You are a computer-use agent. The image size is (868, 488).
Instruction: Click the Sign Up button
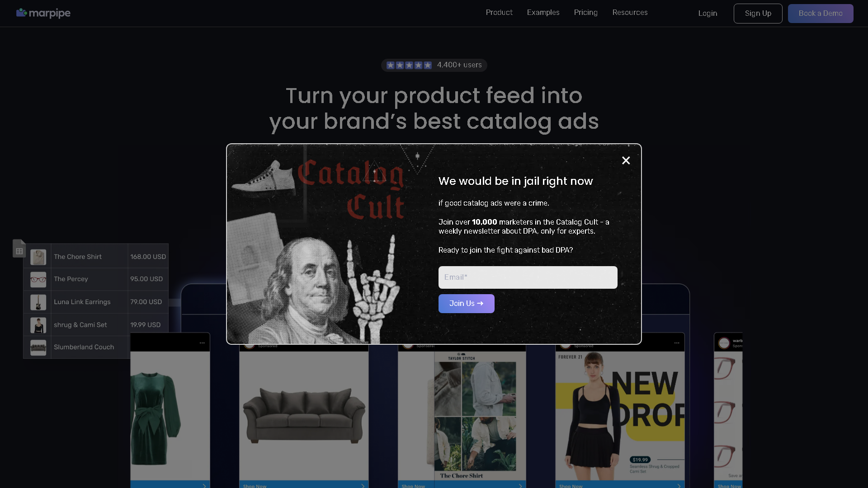coord(758,14)
